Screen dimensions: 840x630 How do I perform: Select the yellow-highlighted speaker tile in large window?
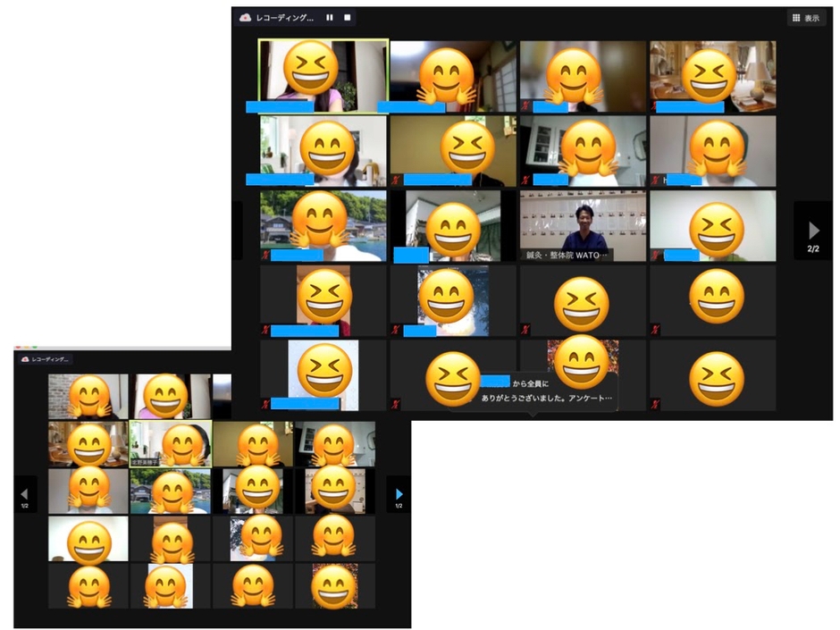click(323, 74)
